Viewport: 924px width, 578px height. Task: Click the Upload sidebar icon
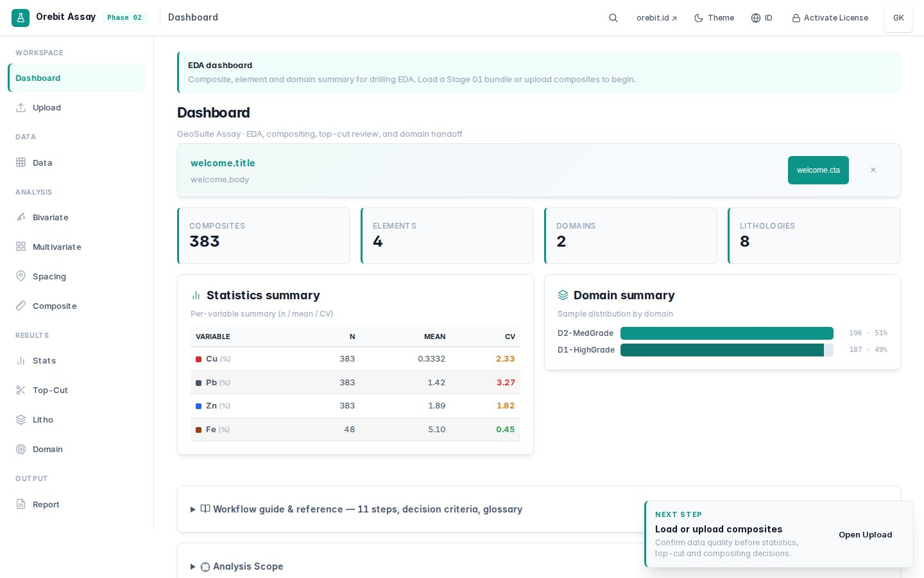[x=21, y=107]
